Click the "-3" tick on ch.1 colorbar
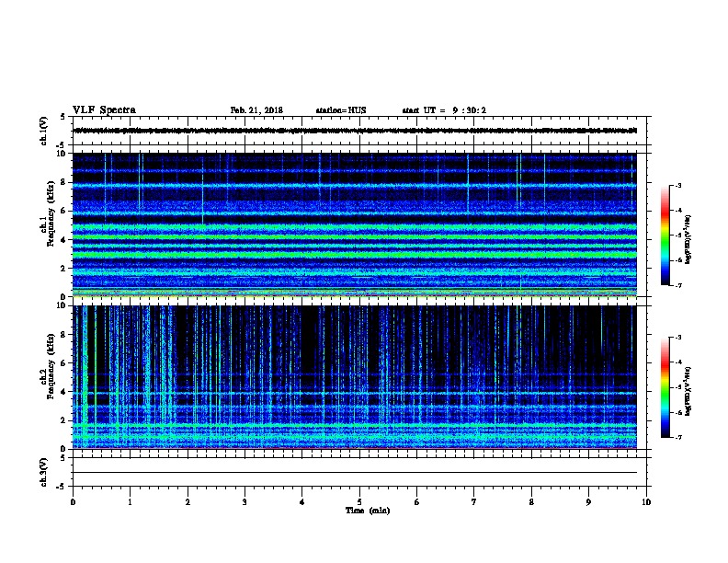This screenshot has height=563, width=728. [x=678, y=185]
